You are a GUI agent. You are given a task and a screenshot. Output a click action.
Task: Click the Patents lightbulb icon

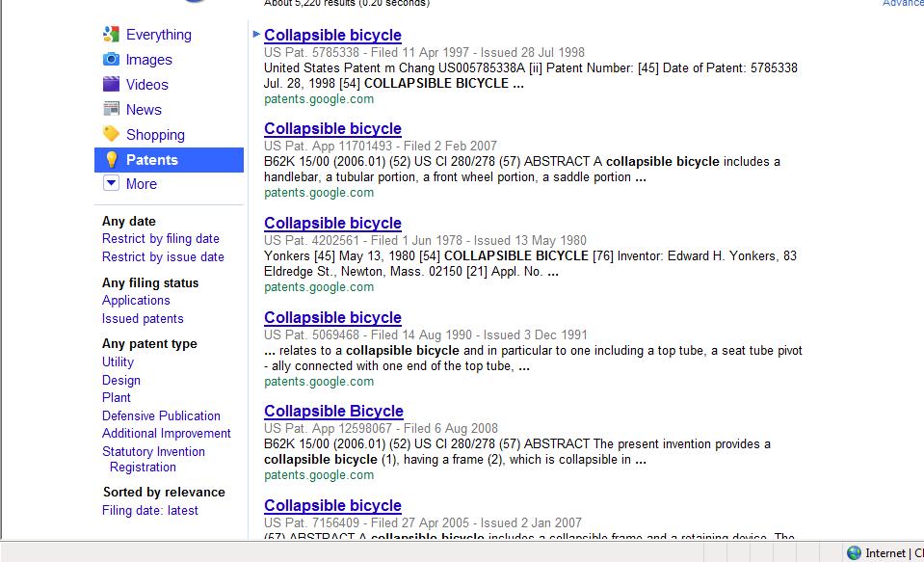pos(111,159)
